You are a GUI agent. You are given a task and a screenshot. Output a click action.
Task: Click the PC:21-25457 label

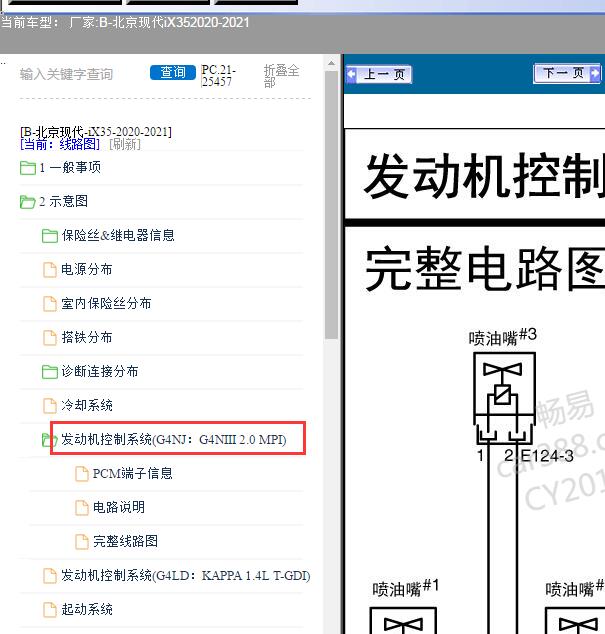click(218, 76)
